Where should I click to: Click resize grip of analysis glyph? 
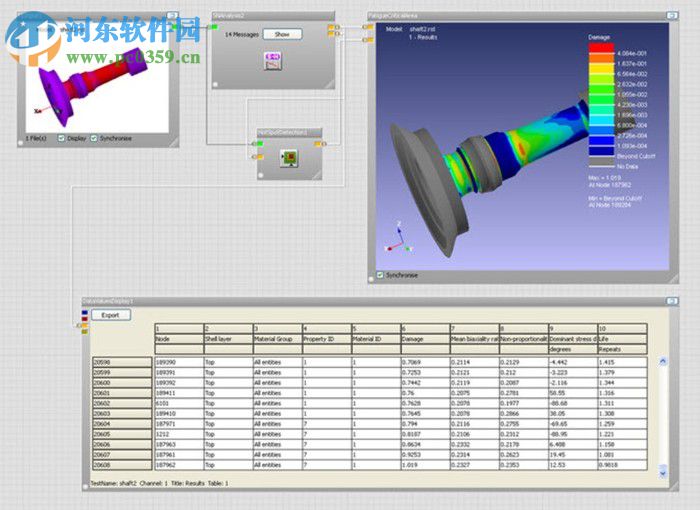tap(329, 84)
